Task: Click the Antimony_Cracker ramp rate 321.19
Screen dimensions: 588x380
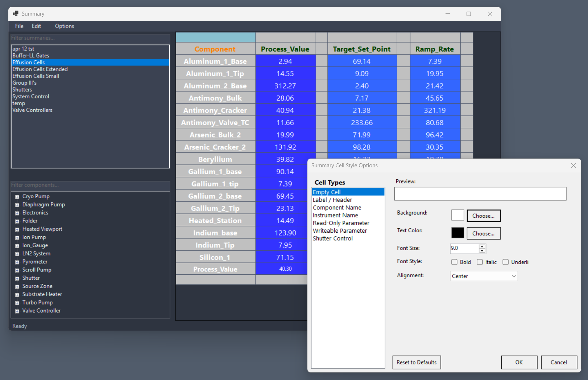Action: [435, 110]
